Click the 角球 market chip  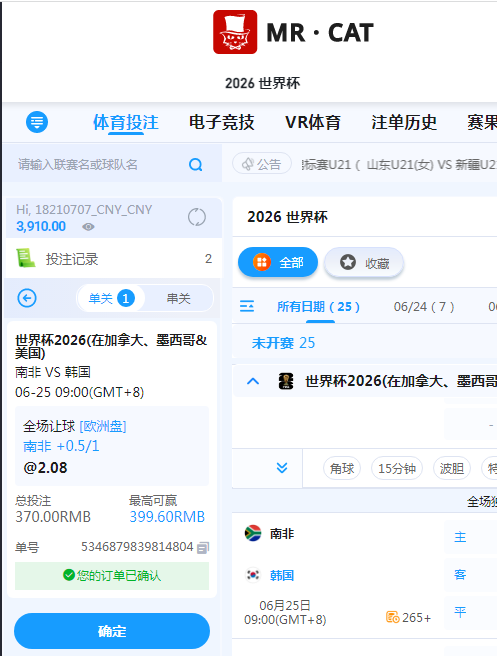coord(342,468)
